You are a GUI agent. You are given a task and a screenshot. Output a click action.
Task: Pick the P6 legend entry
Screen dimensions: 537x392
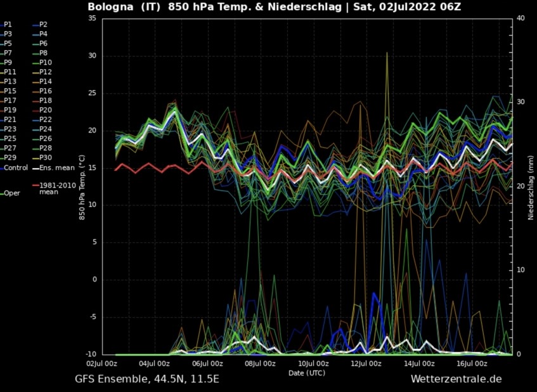41,44
